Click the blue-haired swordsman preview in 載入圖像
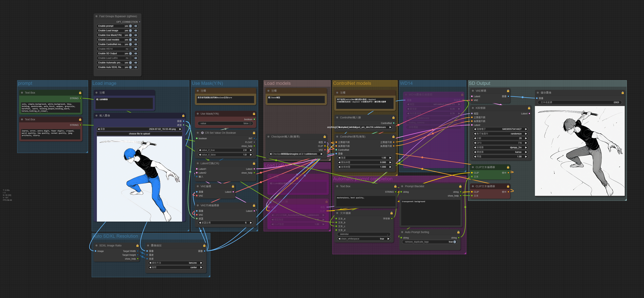Viewport: 644px width, 298px height. point(139,179)
